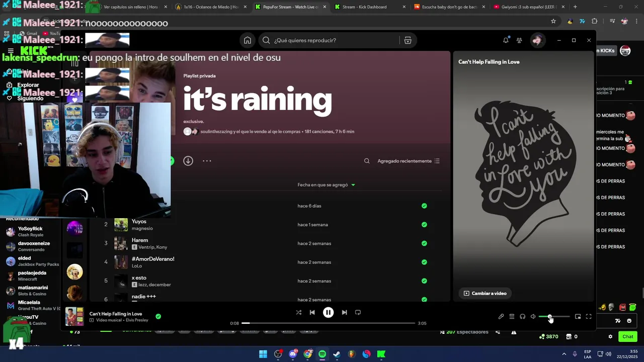Open the Harem track title
The width and height of the screenshot is (644, 362).
pyautogui.click(x=140, y=240)
